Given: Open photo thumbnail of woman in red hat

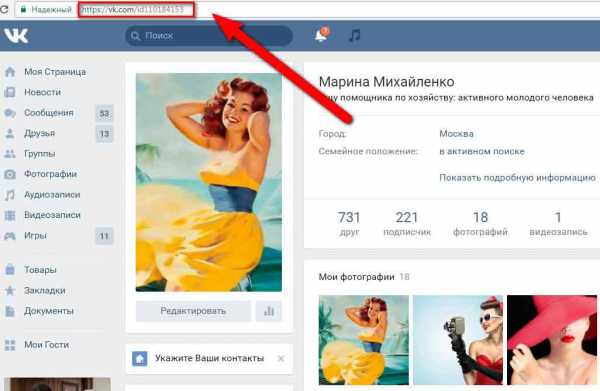Looking at the screenshot, I should [x=552, y=340].
